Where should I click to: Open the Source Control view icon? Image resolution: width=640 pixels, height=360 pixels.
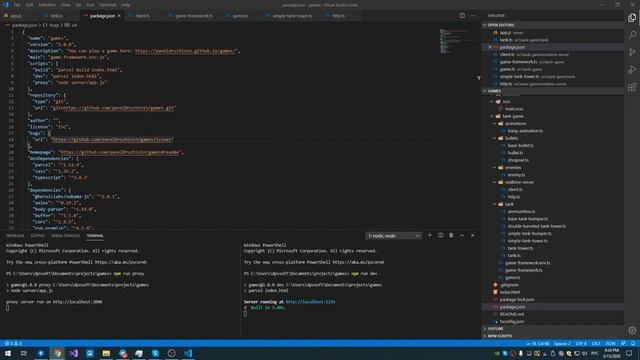[x=632, y=53]
